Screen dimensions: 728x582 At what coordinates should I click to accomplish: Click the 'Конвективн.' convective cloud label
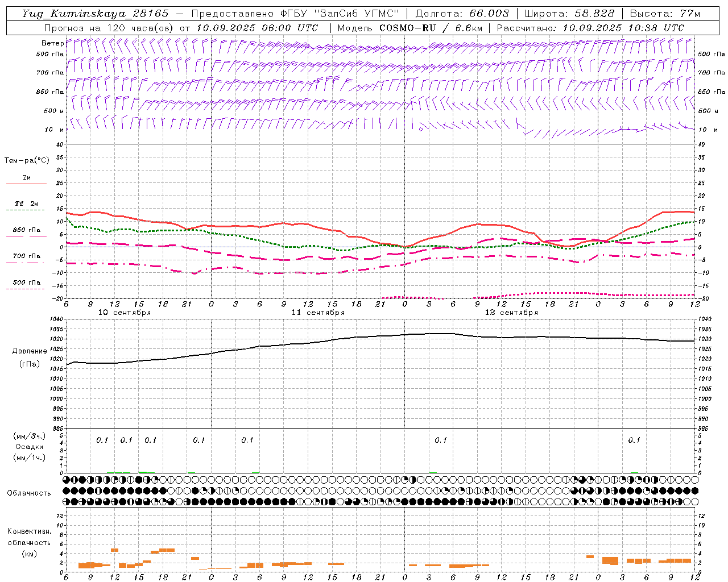click(x=29, y=531)
